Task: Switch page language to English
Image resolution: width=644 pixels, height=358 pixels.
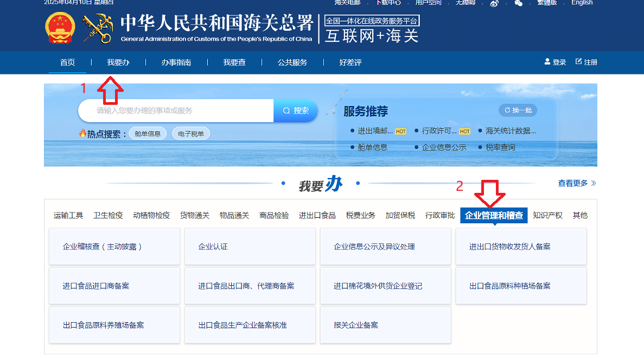Action: (x=582, y=3)
